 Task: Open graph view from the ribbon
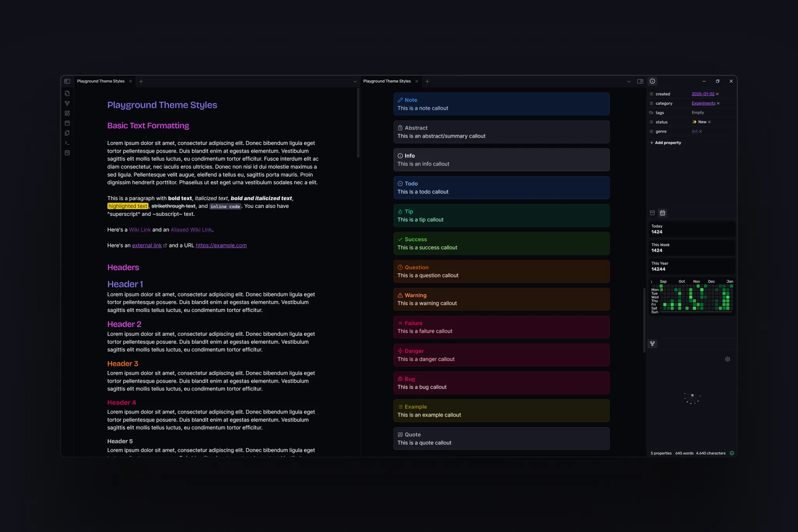point(67,103)
